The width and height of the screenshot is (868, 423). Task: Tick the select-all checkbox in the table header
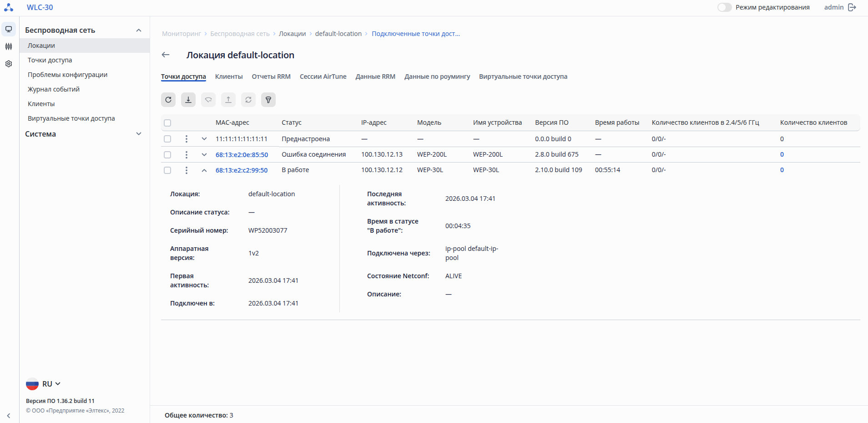pyautogui.click(x=167, y=123)
